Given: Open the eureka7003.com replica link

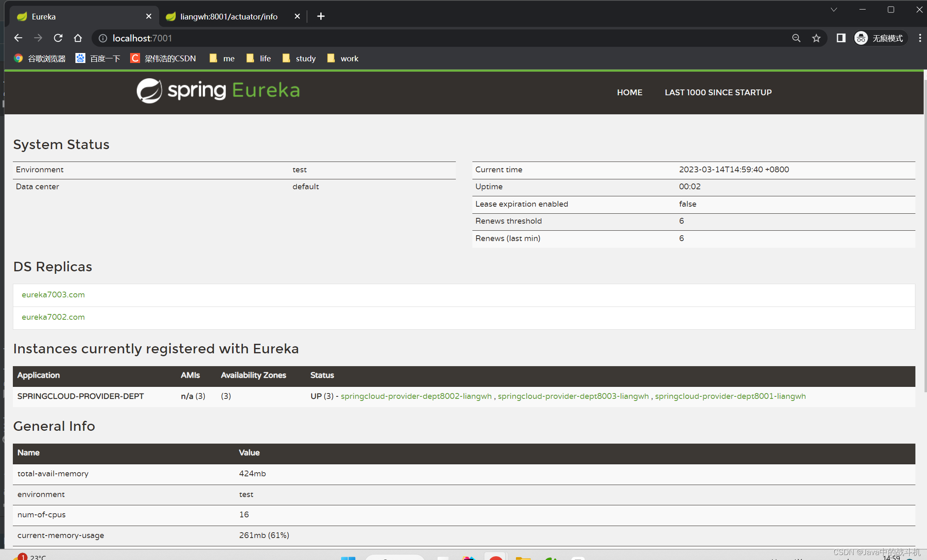Looking at the screenshot, I should (53, 294).
